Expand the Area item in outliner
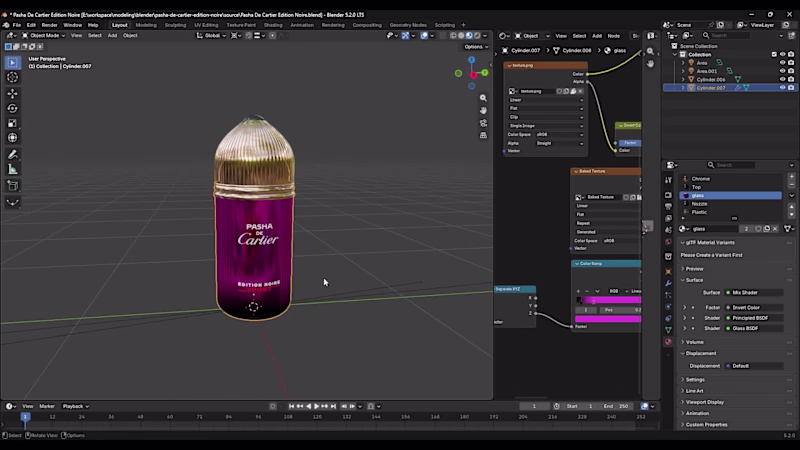 tap(683, 63)
